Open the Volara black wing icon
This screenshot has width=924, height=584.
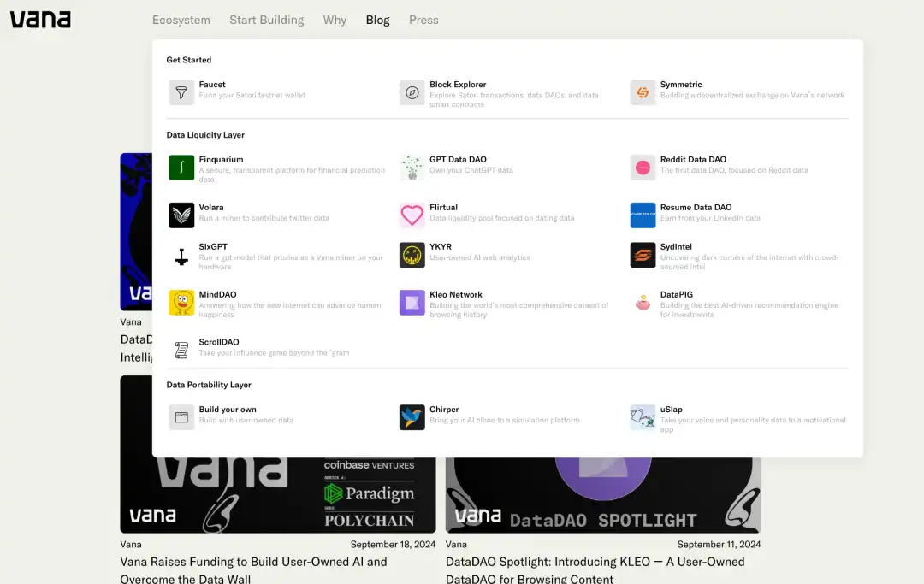[x=181, y=215]
